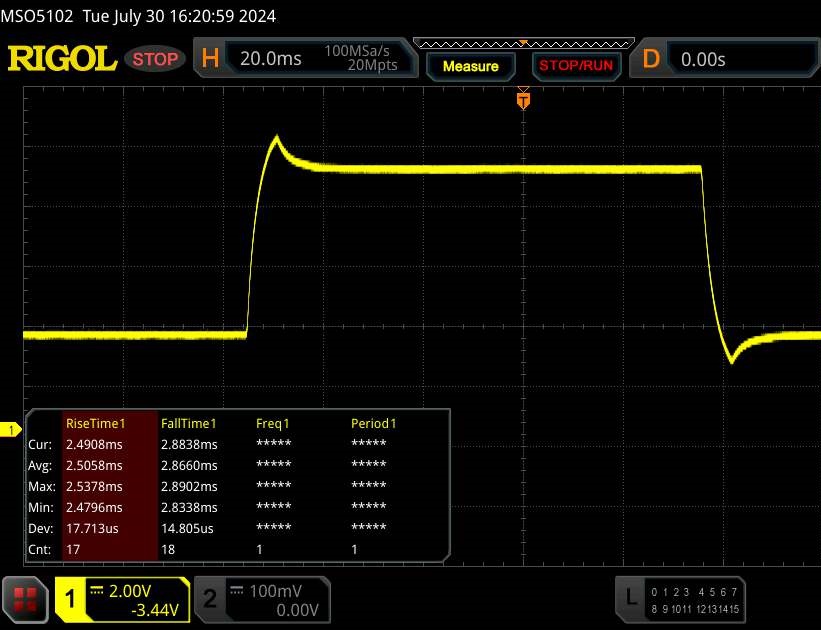Click channel 1 scale 2.00V

pos(130,591)
